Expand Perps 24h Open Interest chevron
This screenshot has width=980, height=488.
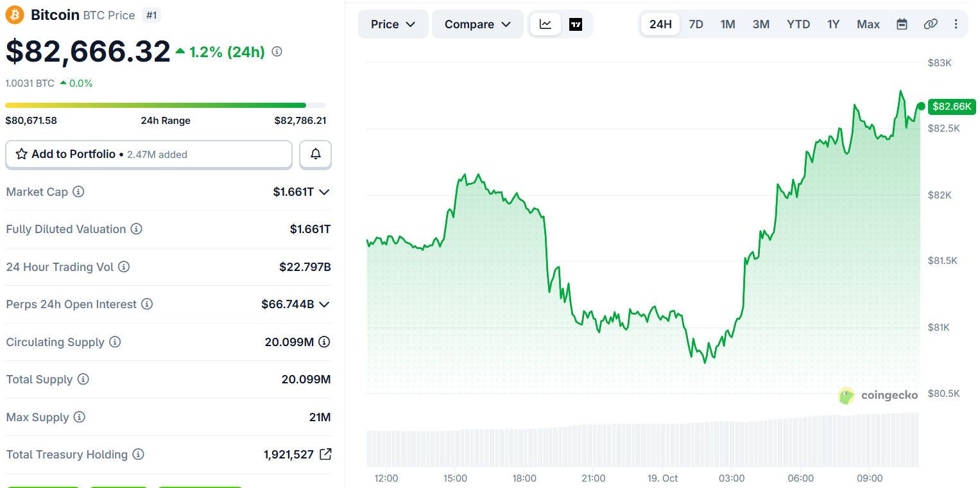click(324, 304)
